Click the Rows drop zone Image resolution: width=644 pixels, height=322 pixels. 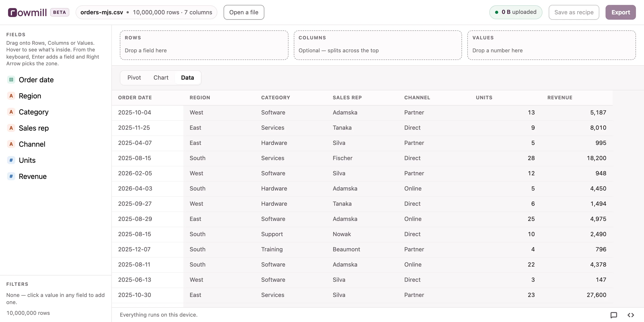pos(204,45)
